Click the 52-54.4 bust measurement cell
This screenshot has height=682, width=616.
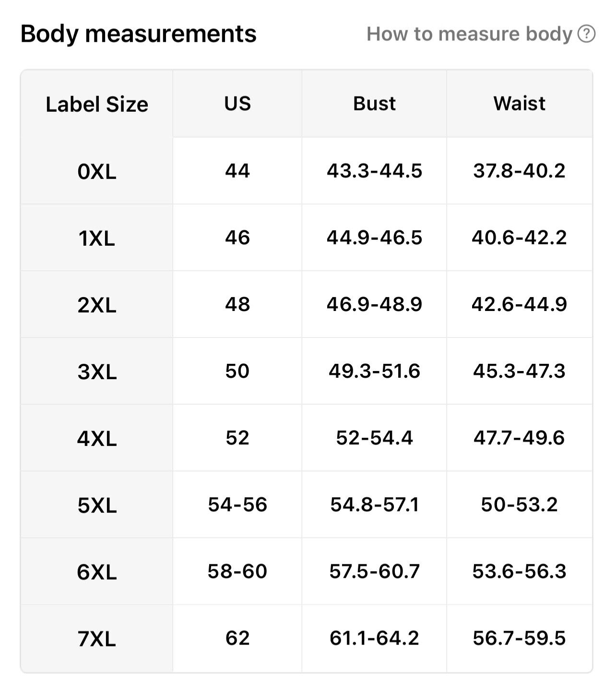tap(375, 438)
